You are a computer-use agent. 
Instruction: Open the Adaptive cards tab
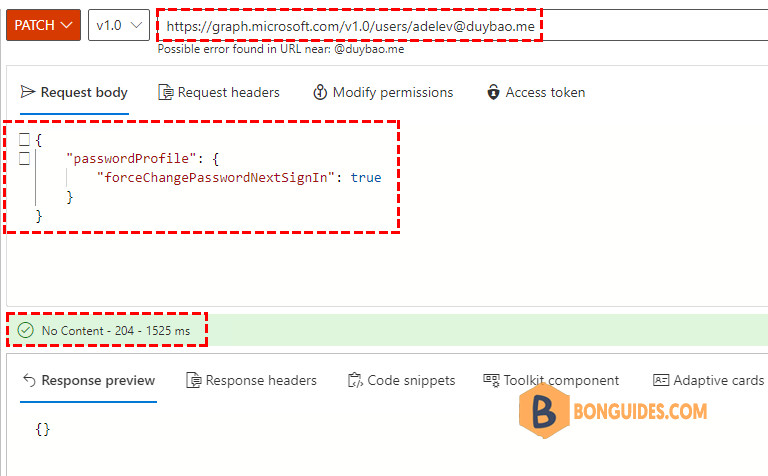coord(709,381)
